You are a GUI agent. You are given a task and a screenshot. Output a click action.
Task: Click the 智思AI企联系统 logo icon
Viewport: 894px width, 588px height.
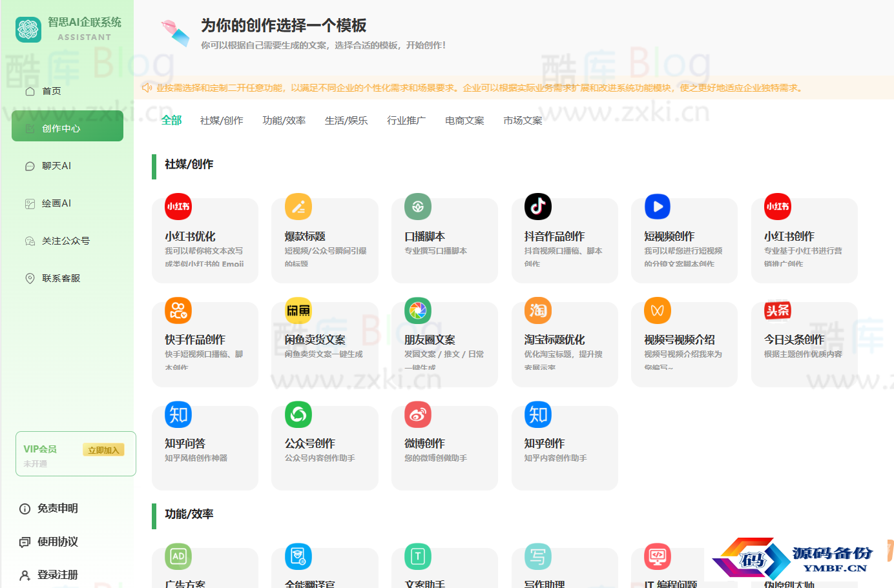28,29
